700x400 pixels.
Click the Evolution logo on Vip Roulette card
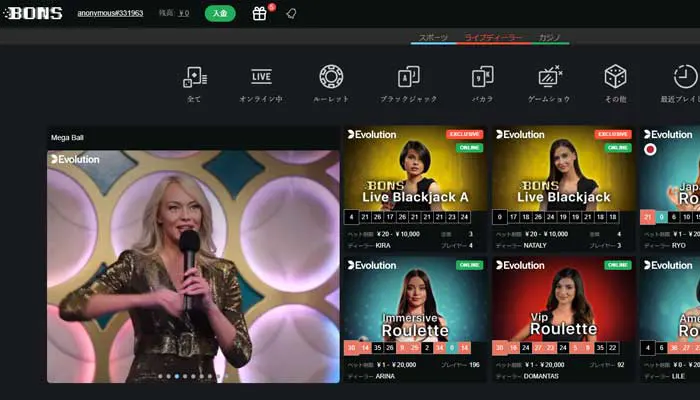(520, 265)
